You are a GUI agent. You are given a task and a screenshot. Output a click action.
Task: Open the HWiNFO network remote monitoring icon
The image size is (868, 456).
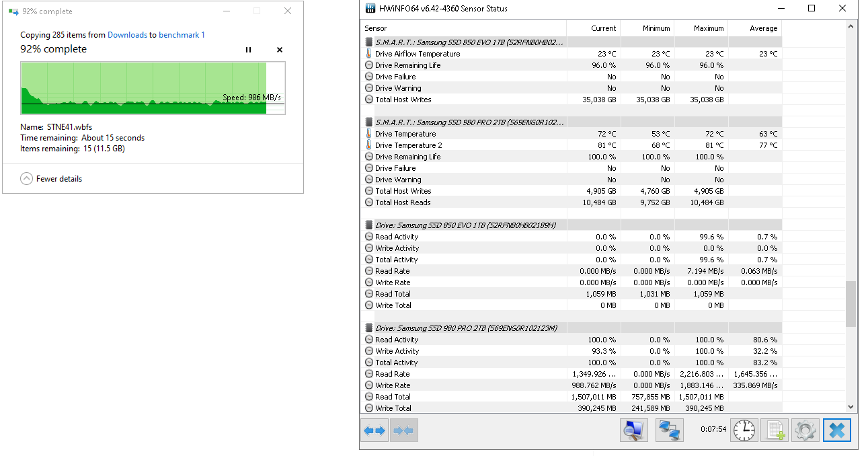pos(669,430)
